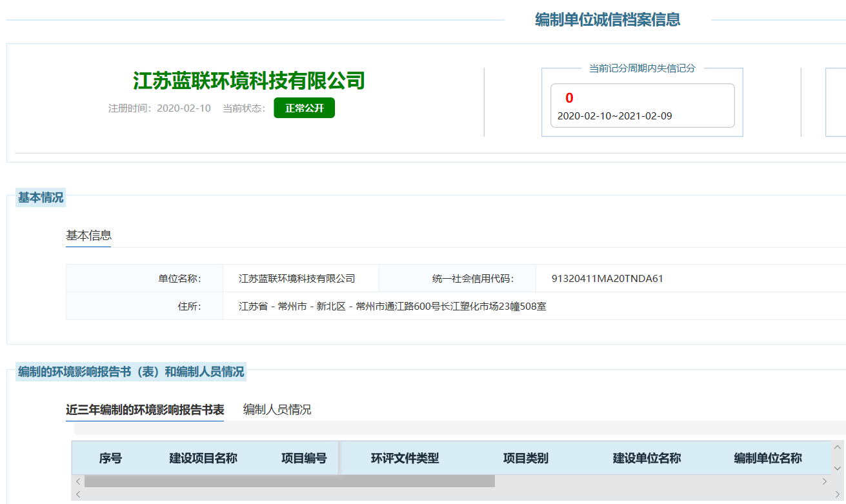Click left arrow of upper horizontal scrollbar
846x504 pixels.
(x=78, y=481)
